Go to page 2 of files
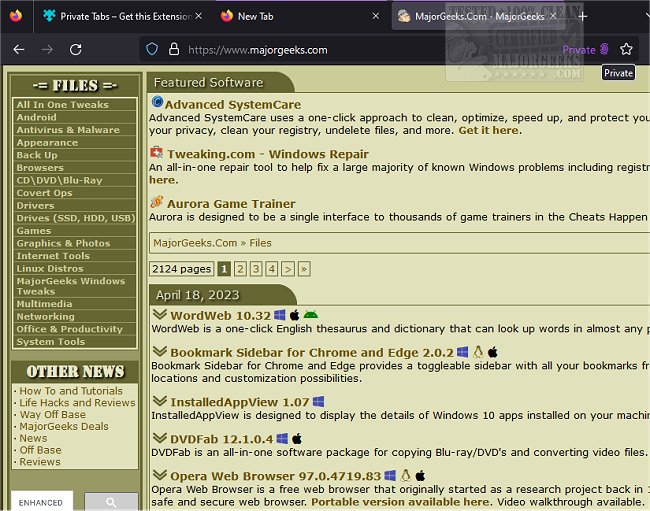Screen dimensions: 650x511 click(x=240, y=269)
